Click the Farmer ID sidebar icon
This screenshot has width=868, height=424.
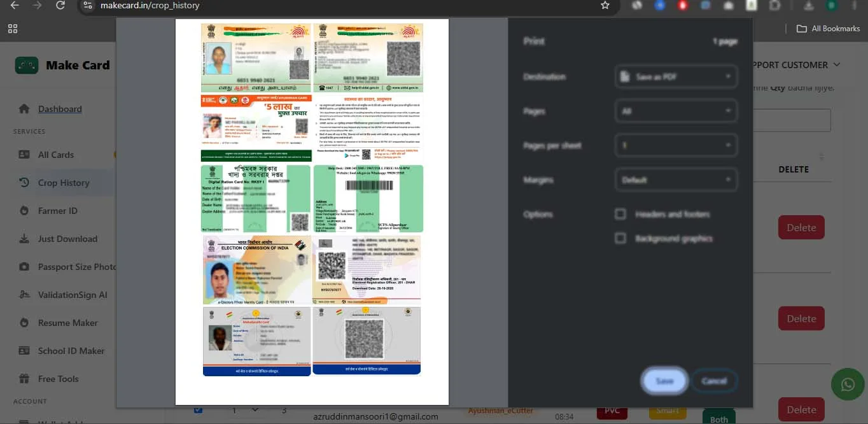point(24,211)
